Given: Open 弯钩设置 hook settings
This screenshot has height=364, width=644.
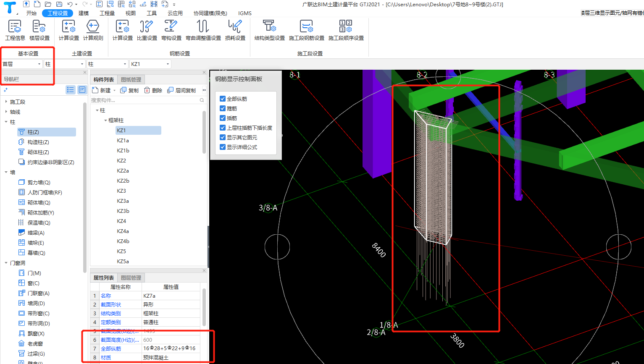Looking at the screenshot, I should (x=171, y=30).
